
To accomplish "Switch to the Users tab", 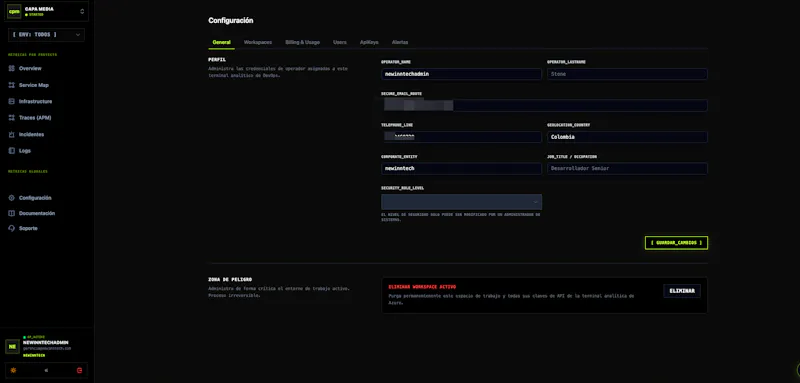I will (340, 42).
